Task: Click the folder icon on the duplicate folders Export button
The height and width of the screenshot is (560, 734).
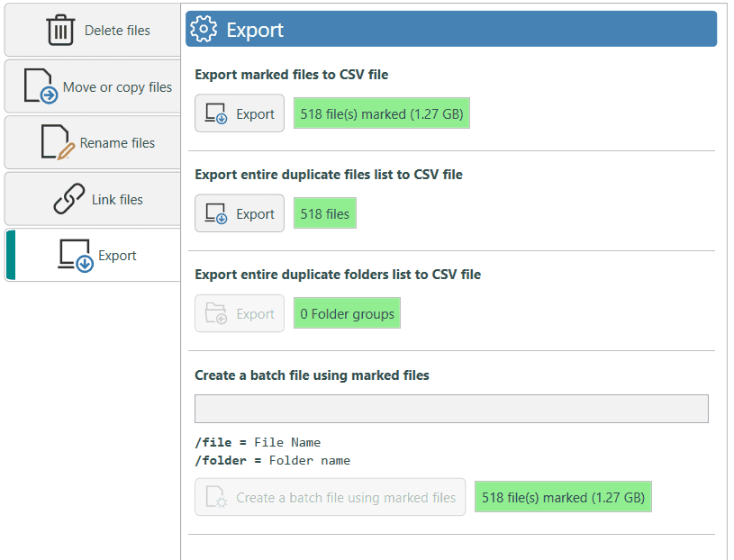Action: pyautogui.click(x=216, y=314)
